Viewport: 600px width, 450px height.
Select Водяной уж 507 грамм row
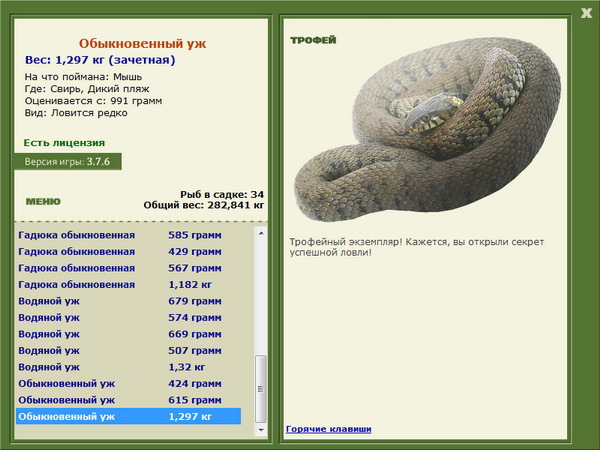(x=128, y=350)
